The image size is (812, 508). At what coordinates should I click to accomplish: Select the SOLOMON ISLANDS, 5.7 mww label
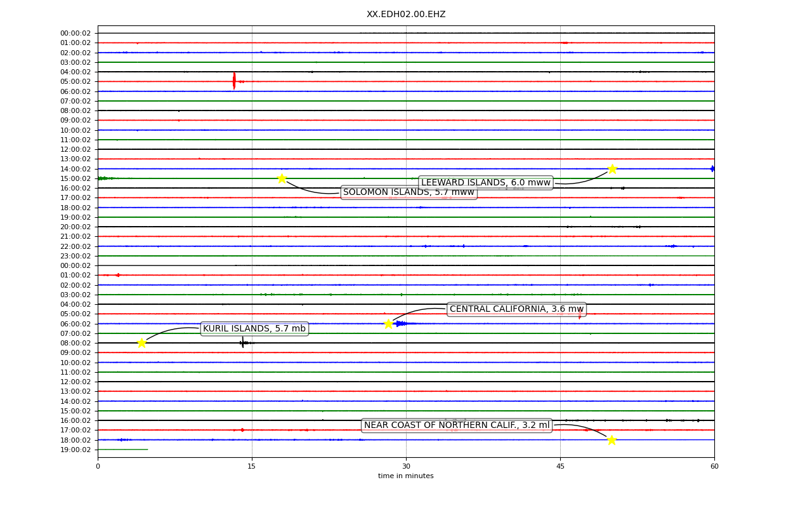(409, 192)
